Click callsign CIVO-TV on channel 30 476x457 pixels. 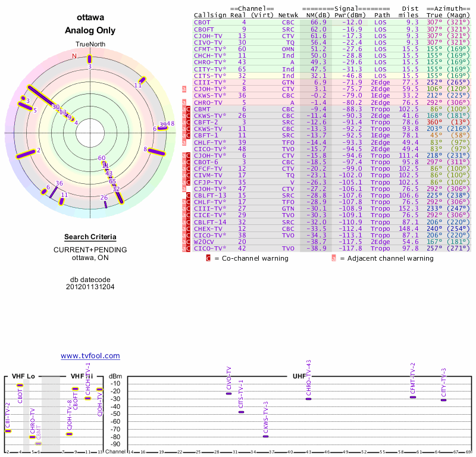[x=208, y=43]
